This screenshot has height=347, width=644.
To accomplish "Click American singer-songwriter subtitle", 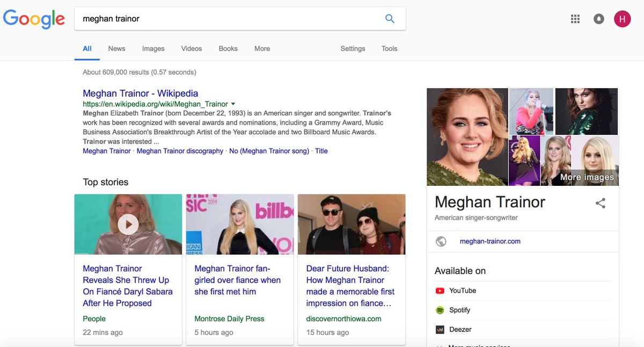I will (x=476, y=218).
